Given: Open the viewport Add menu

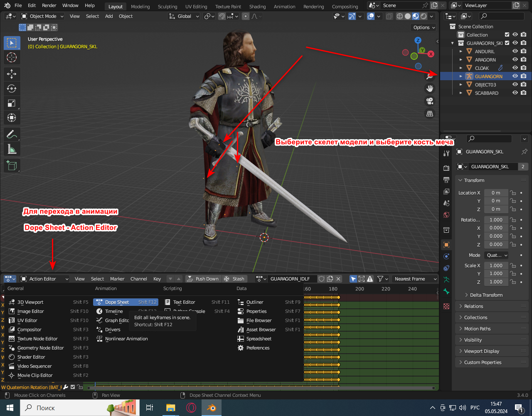Looking at the screenshot, I should [x=109, y=16].
